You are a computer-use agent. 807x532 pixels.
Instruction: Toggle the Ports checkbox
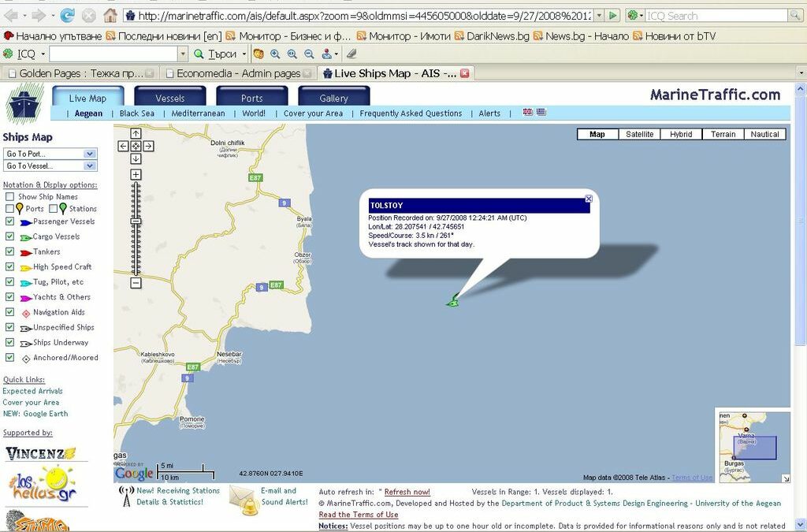pos(9,208)
